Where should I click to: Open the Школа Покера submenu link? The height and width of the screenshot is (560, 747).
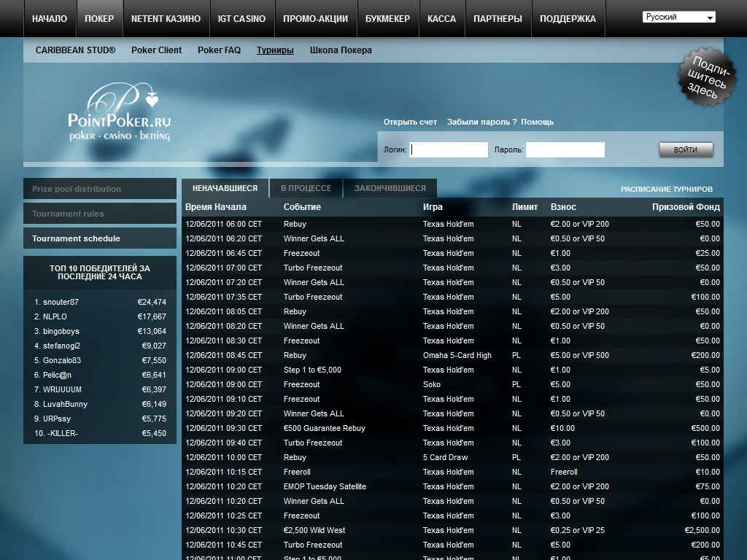pos(341,50)
